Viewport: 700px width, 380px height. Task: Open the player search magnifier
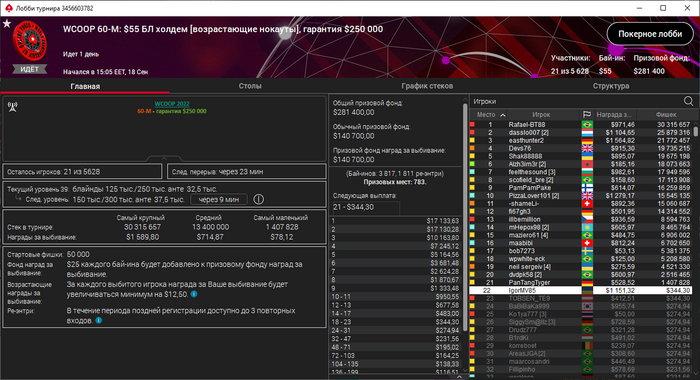[688, 101]
